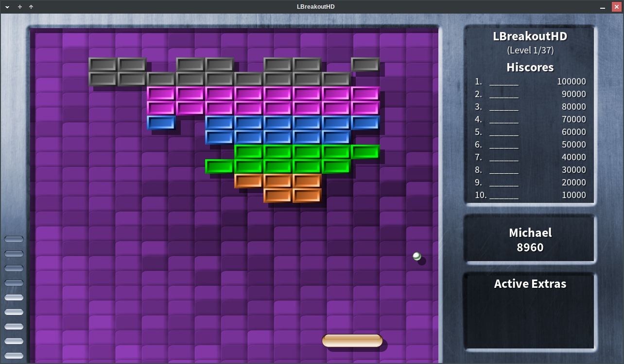
Task: Click the player name Michael
Action: [x=530, y=232]
